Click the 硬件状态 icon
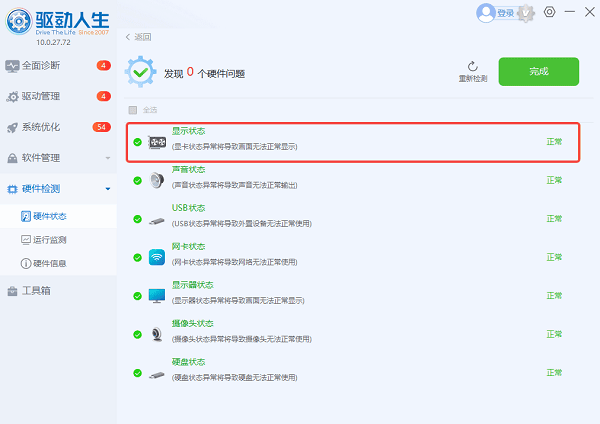Viewport: 600px width, 424px height. [x=26, y=216]
